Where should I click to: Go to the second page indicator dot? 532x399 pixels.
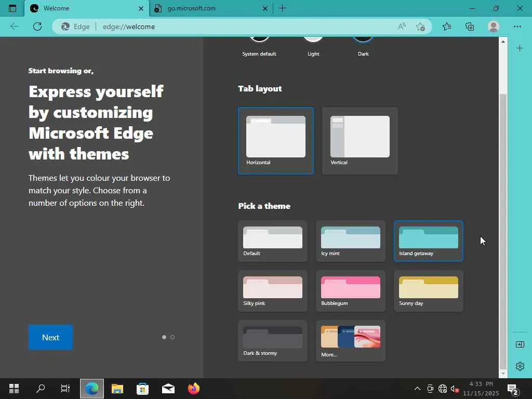(x=172, y=337)
